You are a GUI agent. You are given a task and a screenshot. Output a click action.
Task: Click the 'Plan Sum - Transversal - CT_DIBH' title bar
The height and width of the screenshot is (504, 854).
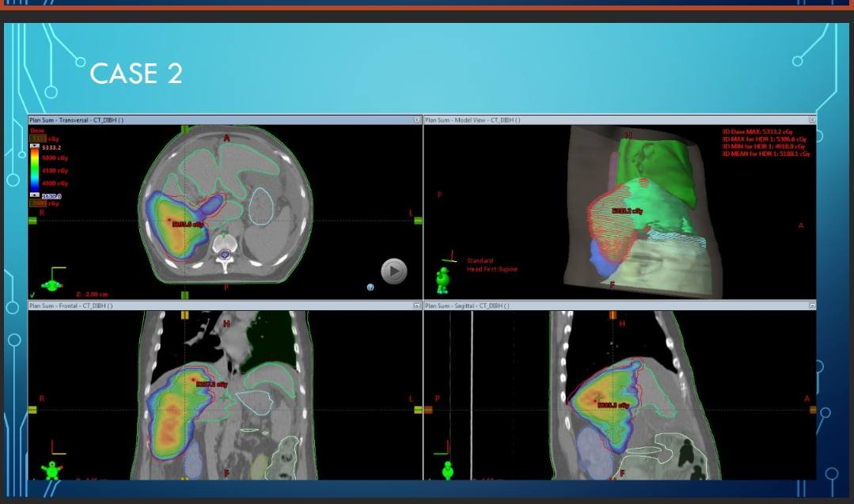[x=225, y=120]
